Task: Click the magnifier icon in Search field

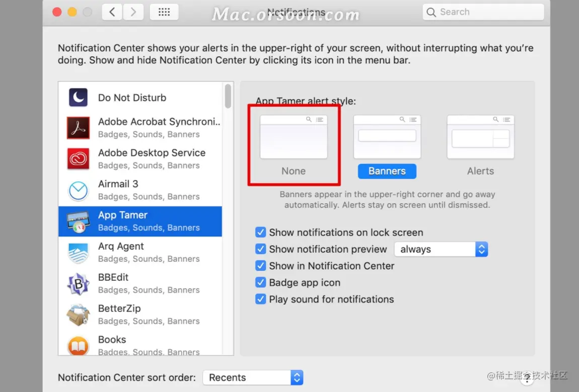Action: [431, 12]
